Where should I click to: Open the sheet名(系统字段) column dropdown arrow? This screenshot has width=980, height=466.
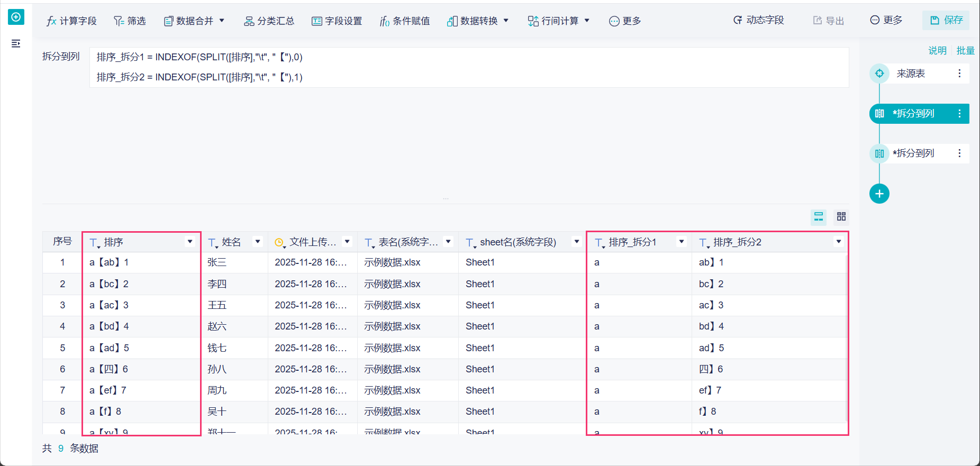tap(577, 242)
